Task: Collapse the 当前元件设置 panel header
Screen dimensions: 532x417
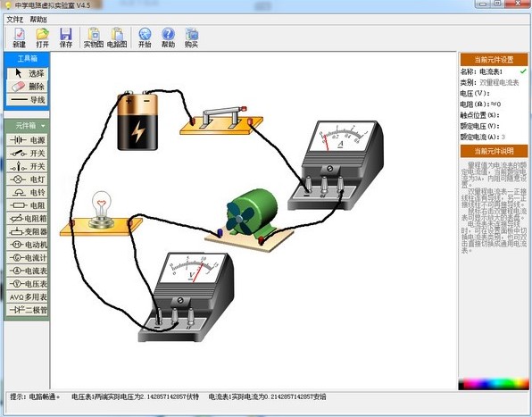Action: (x=494, y=60)
